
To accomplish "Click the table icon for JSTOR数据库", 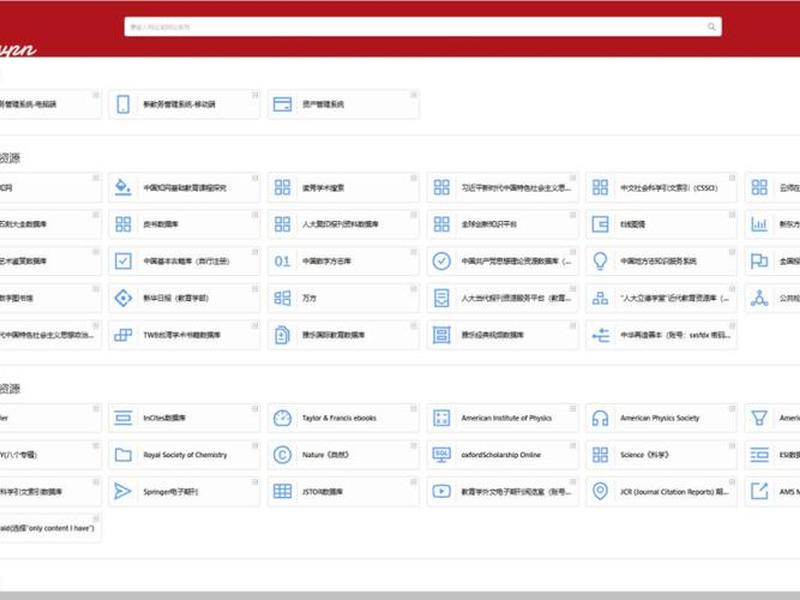I will (x=282, y=491).
